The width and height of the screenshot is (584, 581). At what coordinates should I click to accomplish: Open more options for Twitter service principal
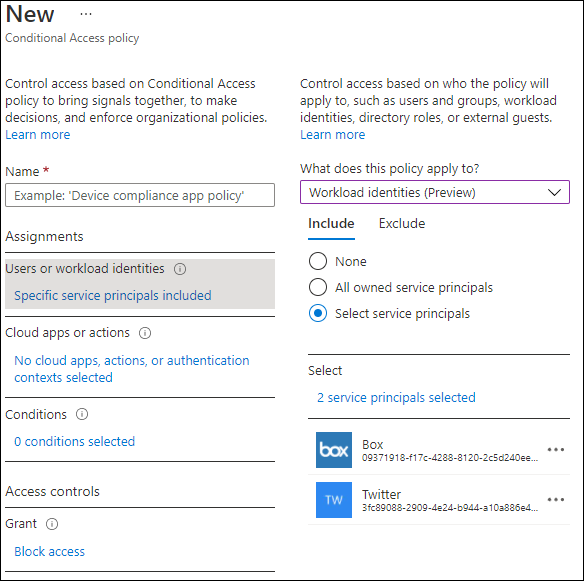(556, 500)
